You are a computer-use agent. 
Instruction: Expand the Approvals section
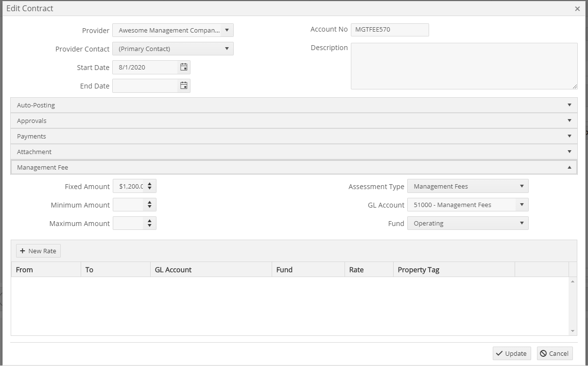coord(294,121)
